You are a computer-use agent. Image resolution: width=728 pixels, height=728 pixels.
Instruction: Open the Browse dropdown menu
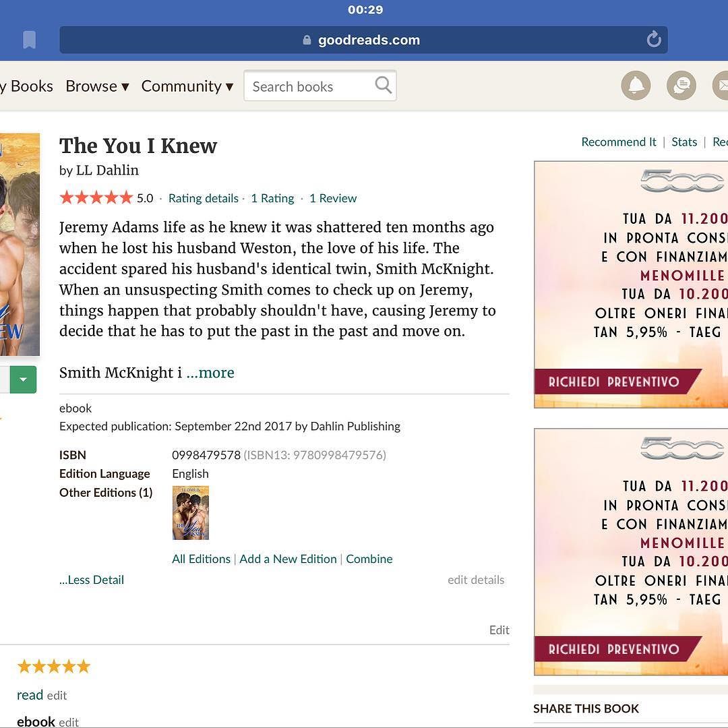[97, 86]
